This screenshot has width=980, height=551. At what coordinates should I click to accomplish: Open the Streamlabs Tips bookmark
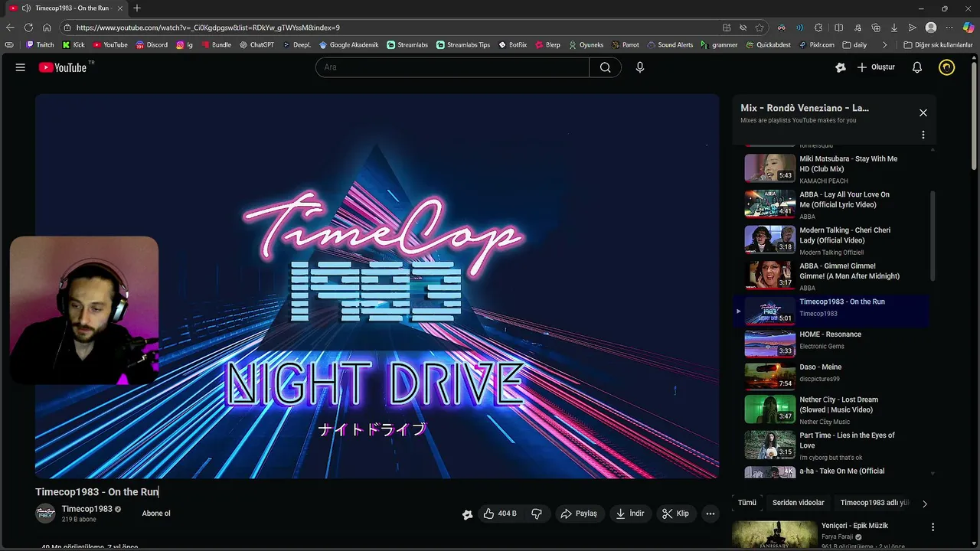[x=463, y=44]
